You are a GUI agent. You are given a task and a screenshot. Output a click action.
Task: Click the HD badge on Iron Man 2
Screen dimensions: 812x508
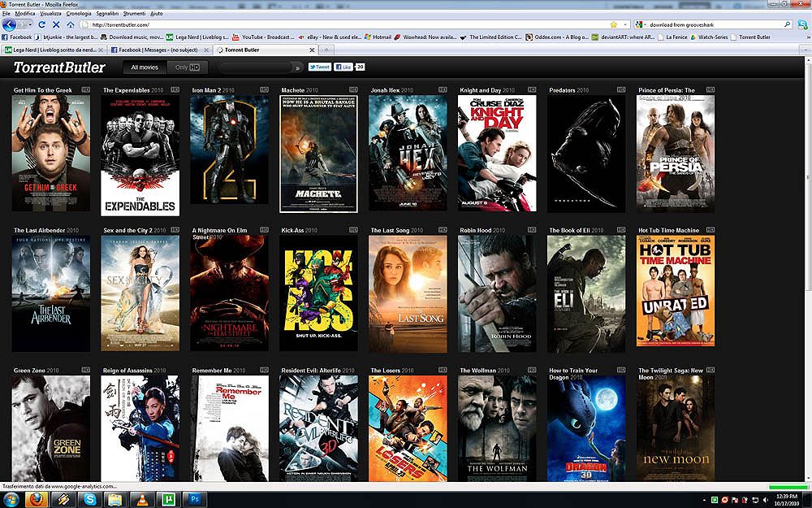click(x=264, y=89)
